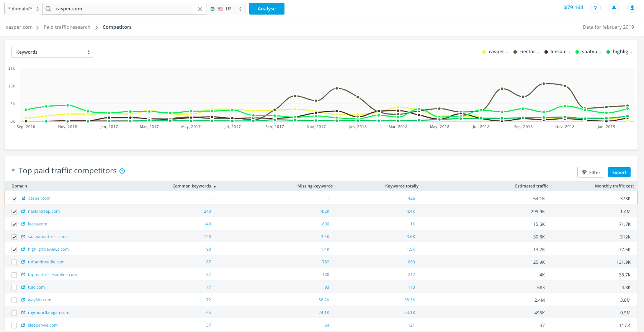Image resolution: width=644 pixels, height=332 pixels.
Task: Uncheck the leesa.com checkbox
Action: 14,224
